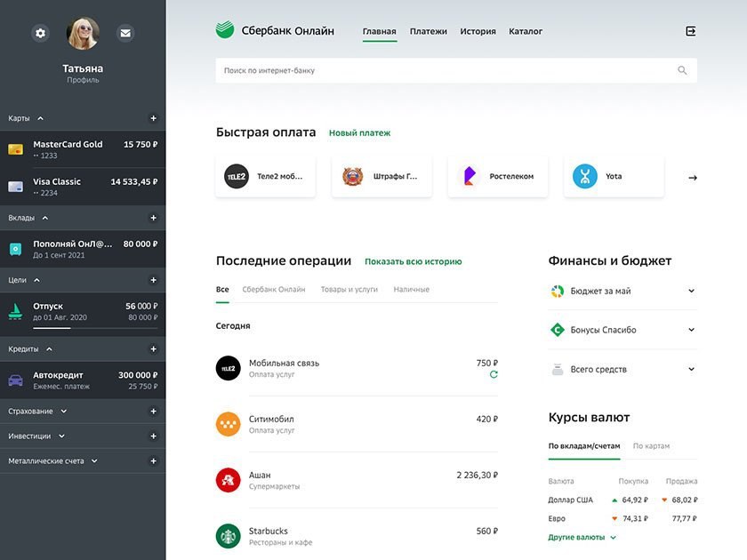Focus the Поиск по интернет-банку field
The image size is (747, 560).
click(456, 70)
